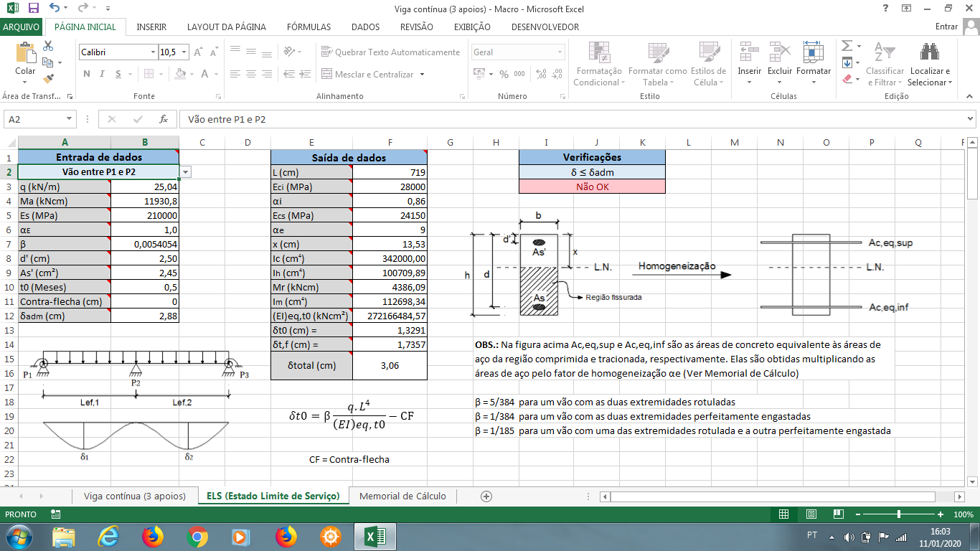Click the Entrar sign-in link
Screen dimensions: 980x551
947,27
